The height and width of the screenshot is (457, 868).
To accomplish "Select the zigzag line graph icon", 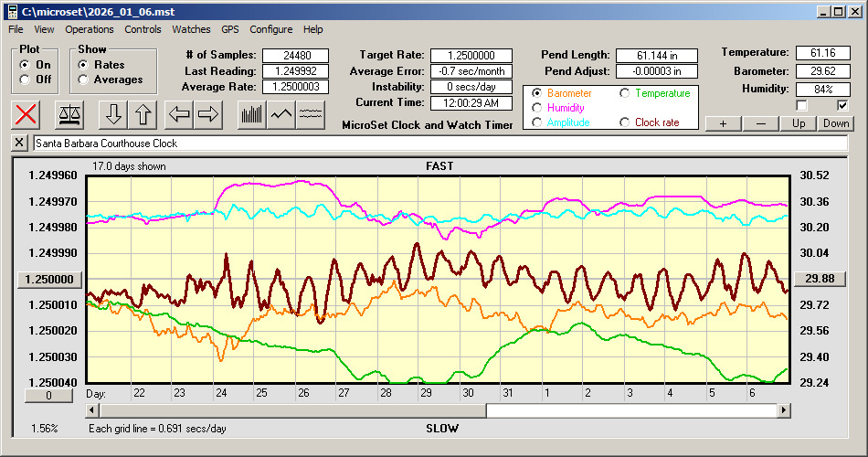I will click(x=281, y=114).
